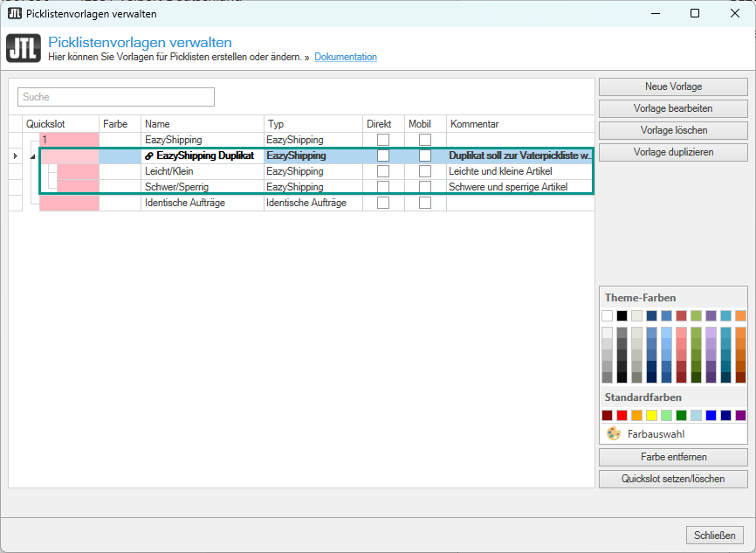This screenshot has width=756, height=553.
Task: Open the Dokumentation link
Action: pyautogui.click(x=346, y=57)
